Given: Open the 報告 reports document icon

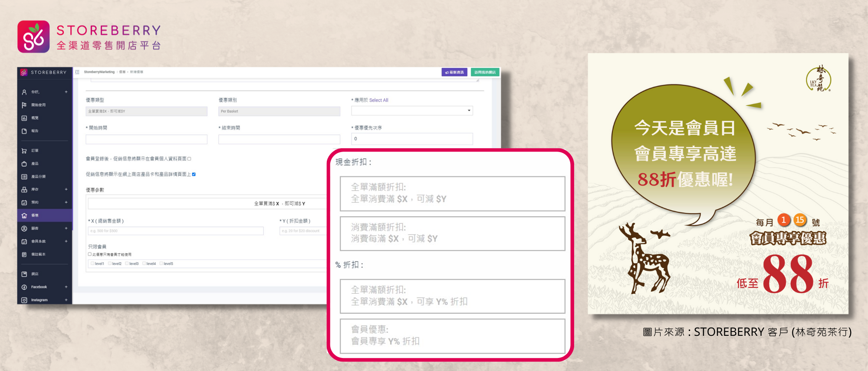Looking at the screenshot, I should point(24,131).
